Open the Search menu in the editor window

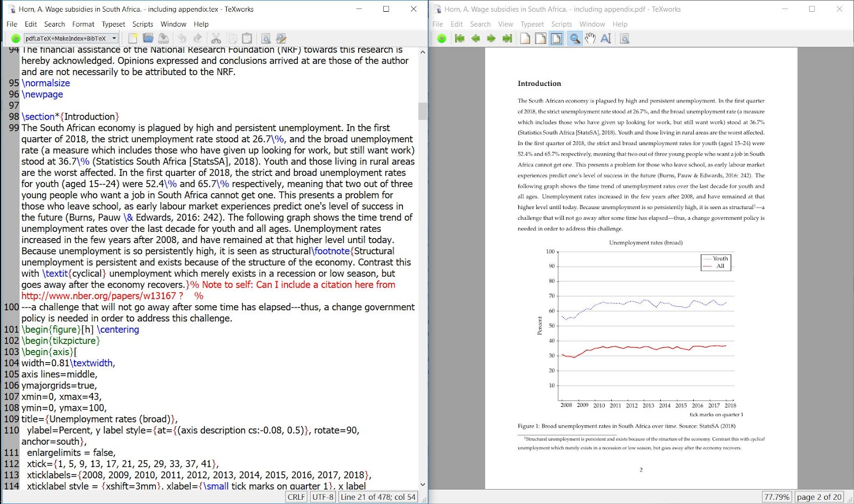[54, 24]
